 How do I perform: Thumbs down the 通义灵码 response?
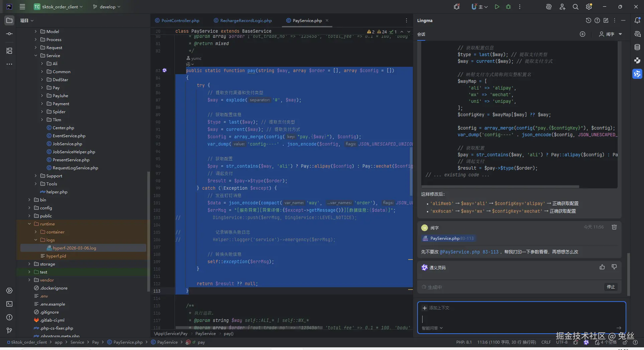pos(614,267)
